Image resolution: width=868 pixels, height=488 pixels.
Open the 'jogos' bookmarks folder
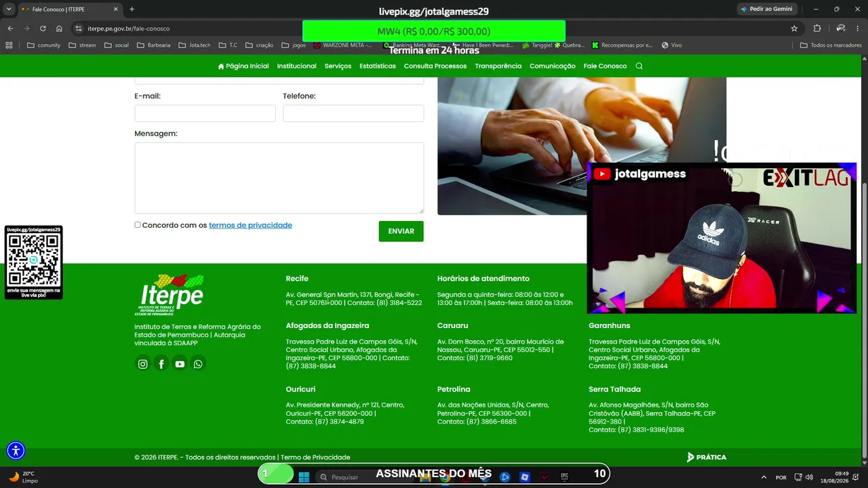294,45
